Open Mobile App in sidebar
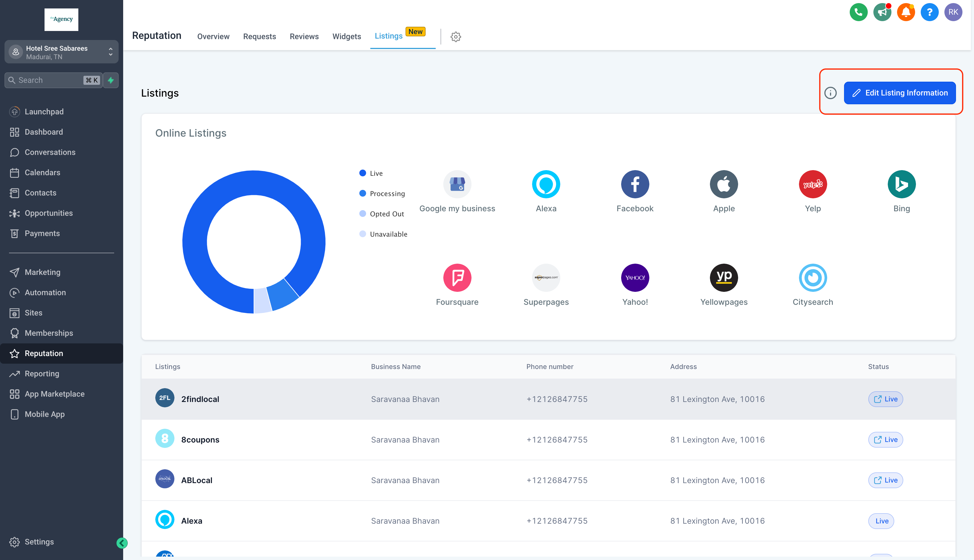The height and width of the screenshot is (560, 974). [x=61, y=414]
